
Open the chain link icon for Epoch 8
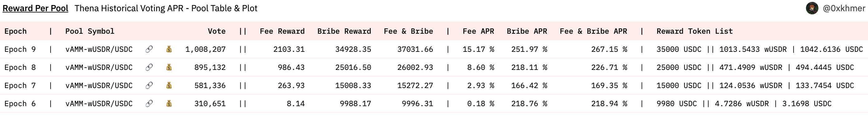(x=149, y=67)
